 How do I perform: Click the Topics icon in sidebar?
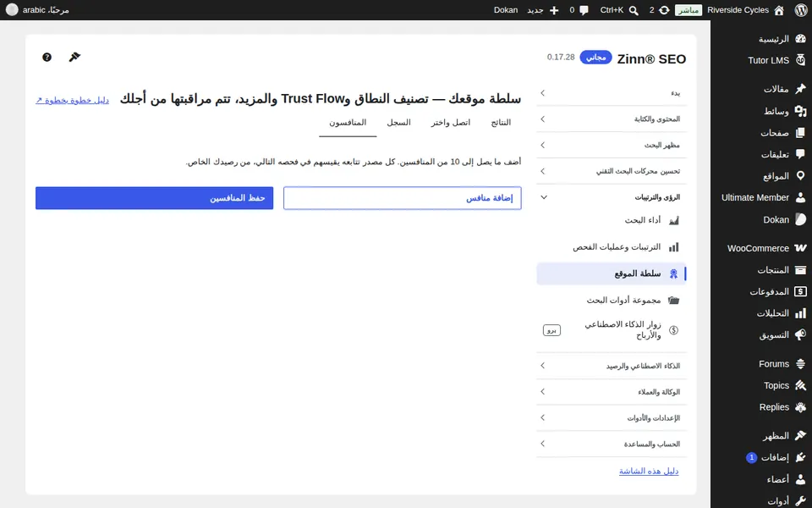click(801, 386)
